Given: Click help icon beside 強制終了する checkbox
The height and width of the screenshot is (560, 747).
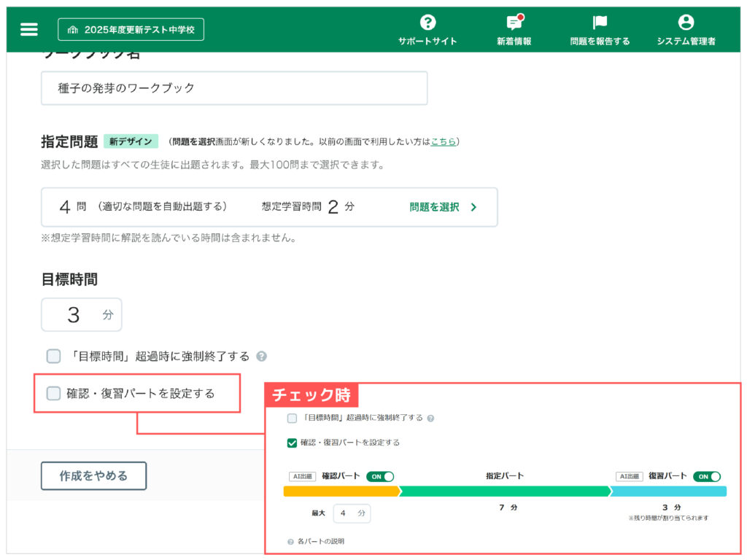Looking at the screenshot, I should 261,357.
